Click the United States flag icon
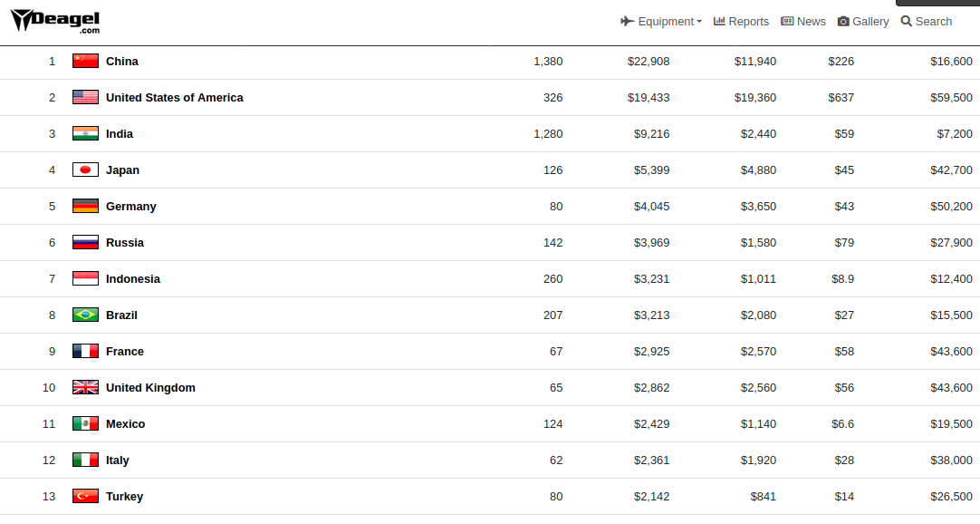 coord(85,97)
